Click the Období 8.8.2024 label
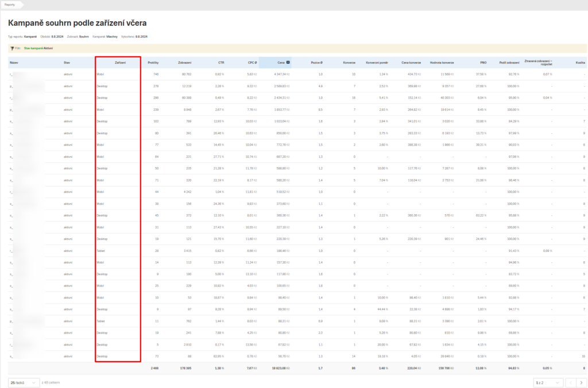The height and width of the screenshot is (388, 588). (52, 37)
